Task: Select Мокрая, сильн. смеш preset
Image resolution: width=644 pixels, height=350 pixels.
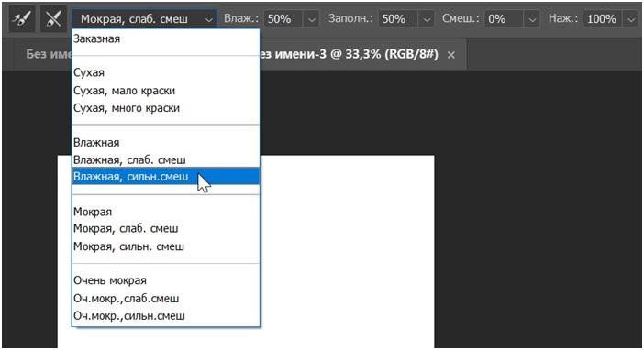Action: [x=165, y=246]
